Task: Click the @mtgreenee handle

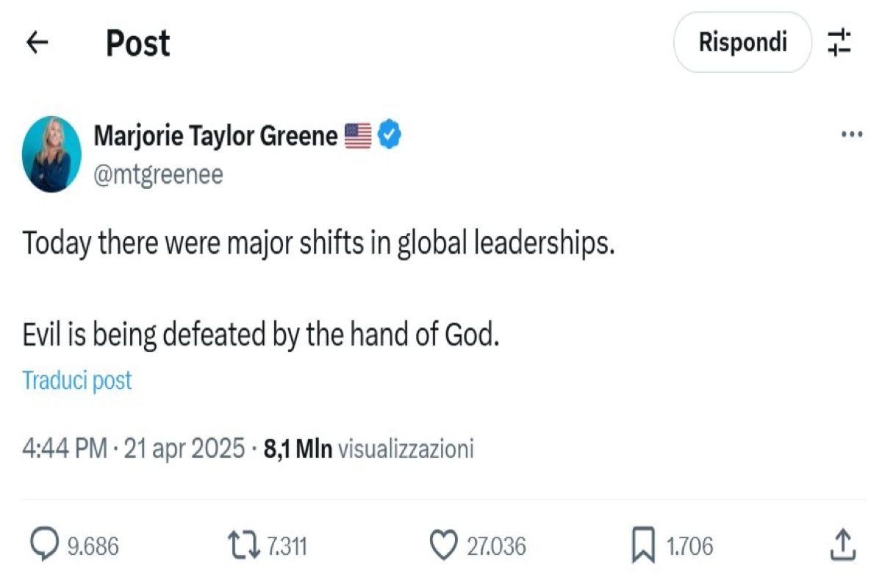Action: pos(158,175)
